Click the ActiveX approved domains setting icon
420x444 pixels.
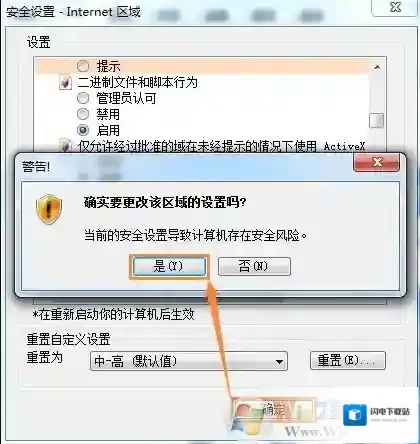[x=65, y=145]
